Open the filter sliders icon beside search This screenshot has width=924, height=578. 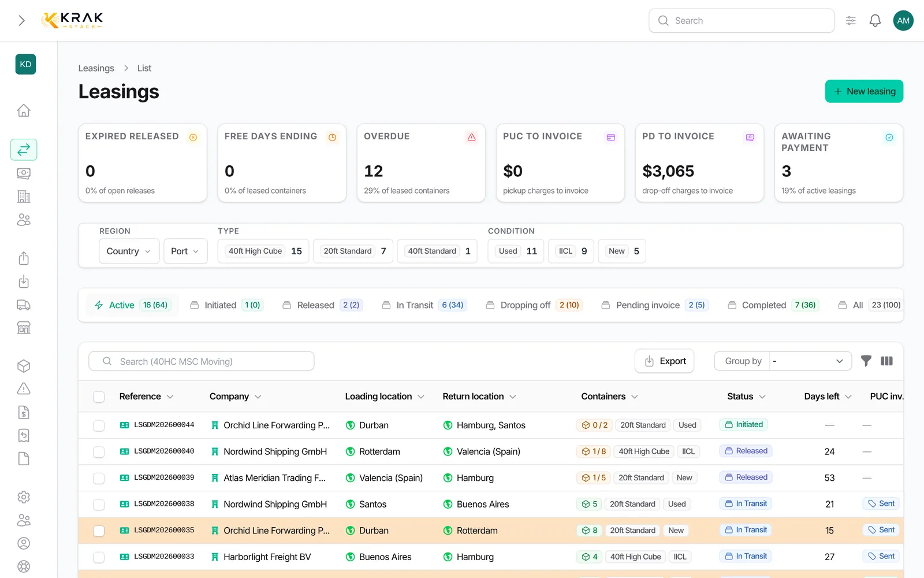coord(851,21)
